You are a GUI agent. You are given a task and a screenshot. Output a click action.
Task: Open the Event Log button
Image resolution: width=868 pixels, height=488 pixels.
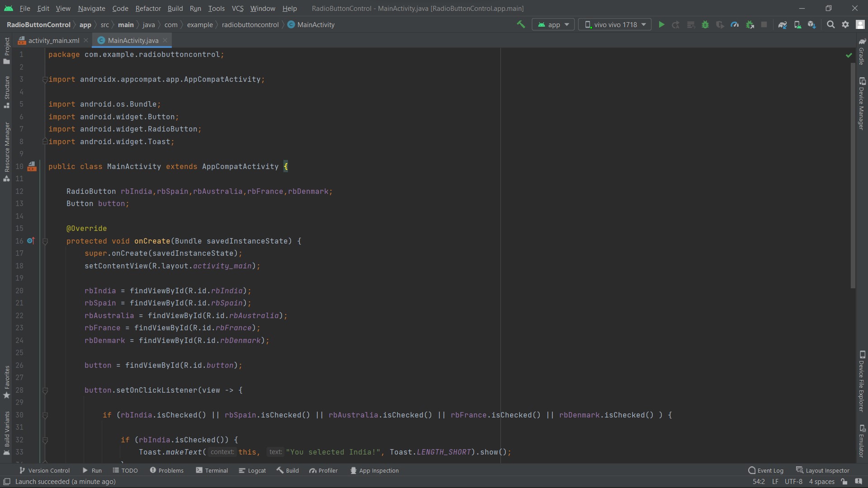point(766,470)
